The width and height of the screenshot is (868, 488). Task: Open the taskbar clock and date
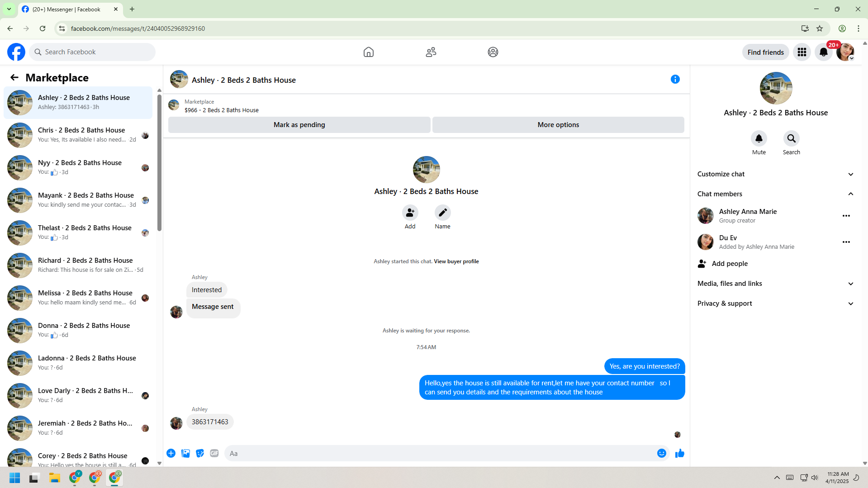(837, 478)
